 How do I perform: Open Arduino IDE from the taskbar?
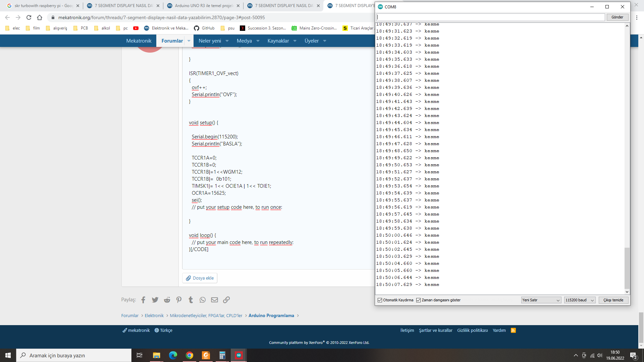(x=238, y=355)
